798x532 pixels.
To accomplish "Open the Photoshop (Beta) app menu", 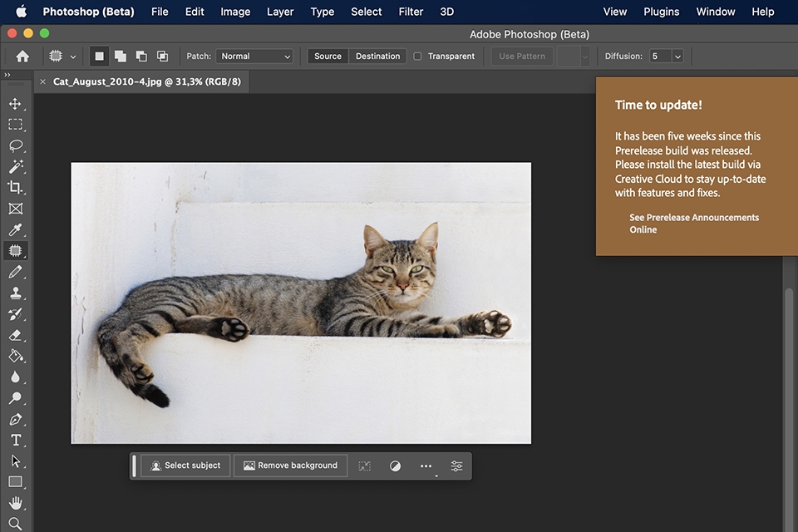I will 89,12.
